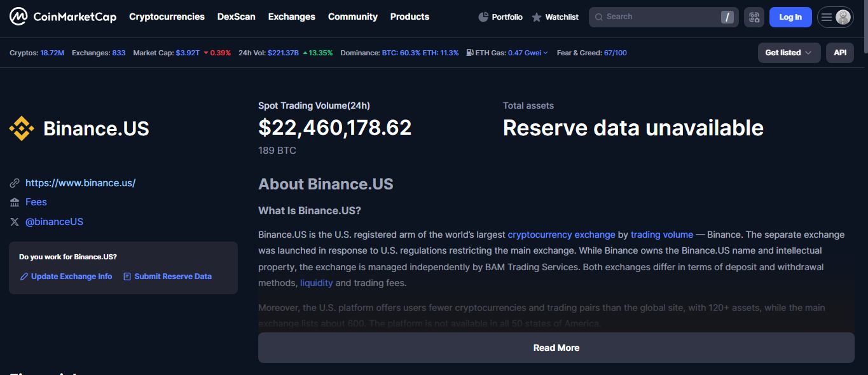The height and width of the screenshot is (375, 868).
Task: Open the Exchanges menu
Action: 292,17
